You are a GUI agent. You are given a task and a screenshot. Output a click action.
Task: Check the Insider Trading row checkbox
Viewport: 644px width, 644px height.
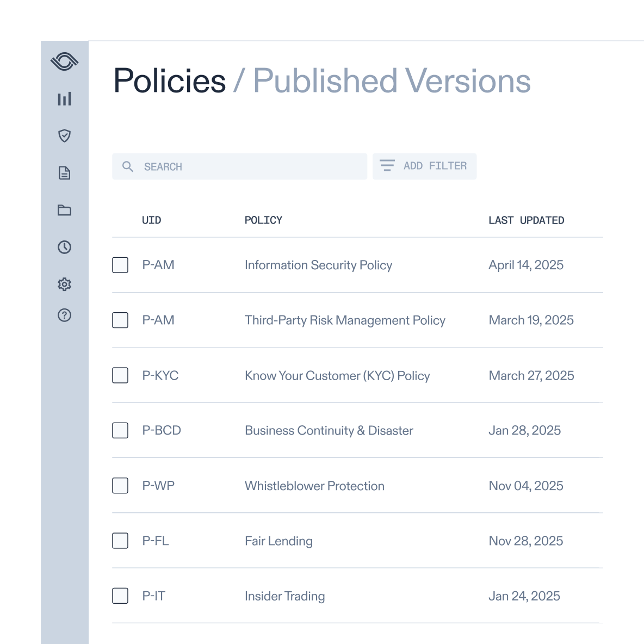(x=120, y=596)
